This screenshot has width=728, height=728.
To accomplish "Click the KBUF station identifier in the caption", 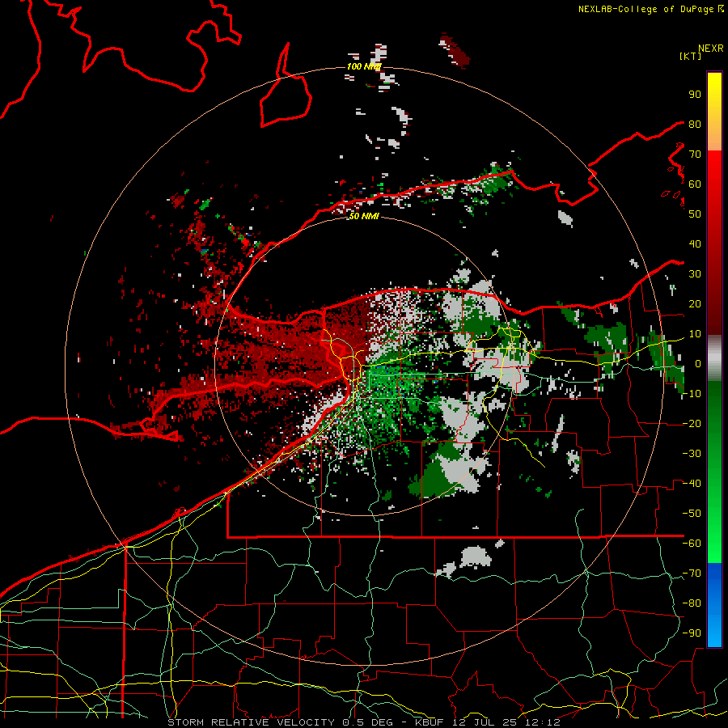I will coord(430,722).
